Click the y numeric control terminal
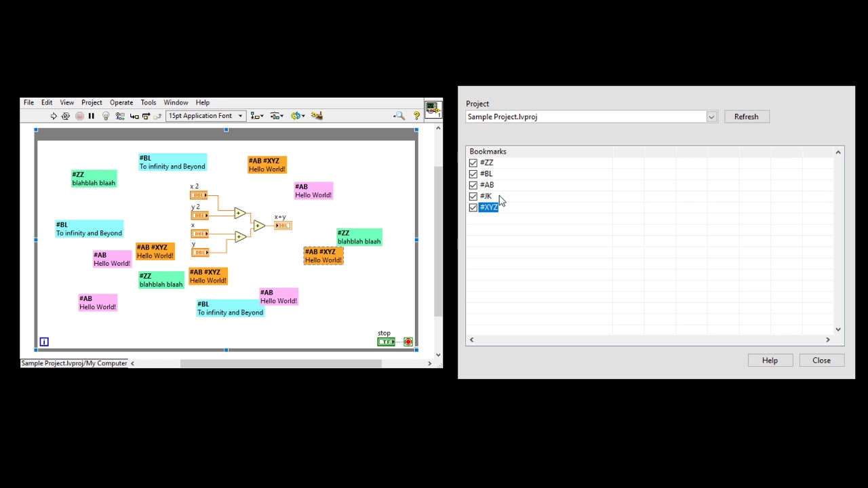The image size is (868, 488). click(200, 252)
